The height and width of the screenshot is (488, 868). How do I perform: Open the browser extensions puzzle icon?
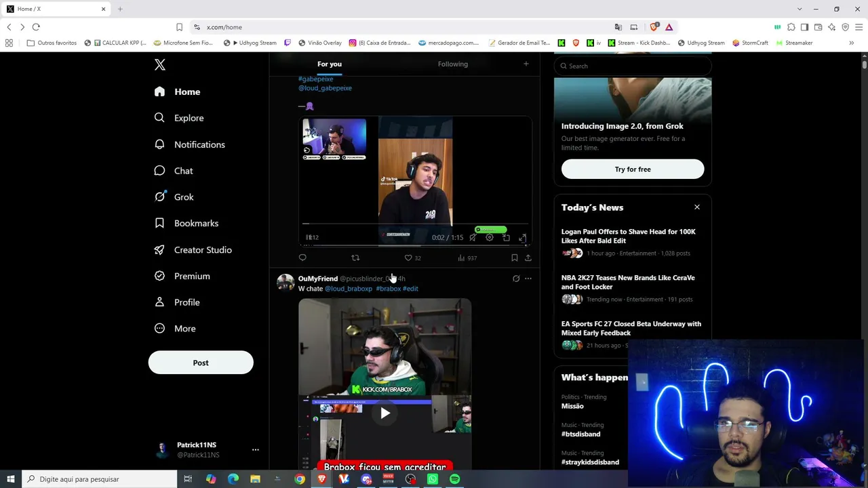coord(791,27)
